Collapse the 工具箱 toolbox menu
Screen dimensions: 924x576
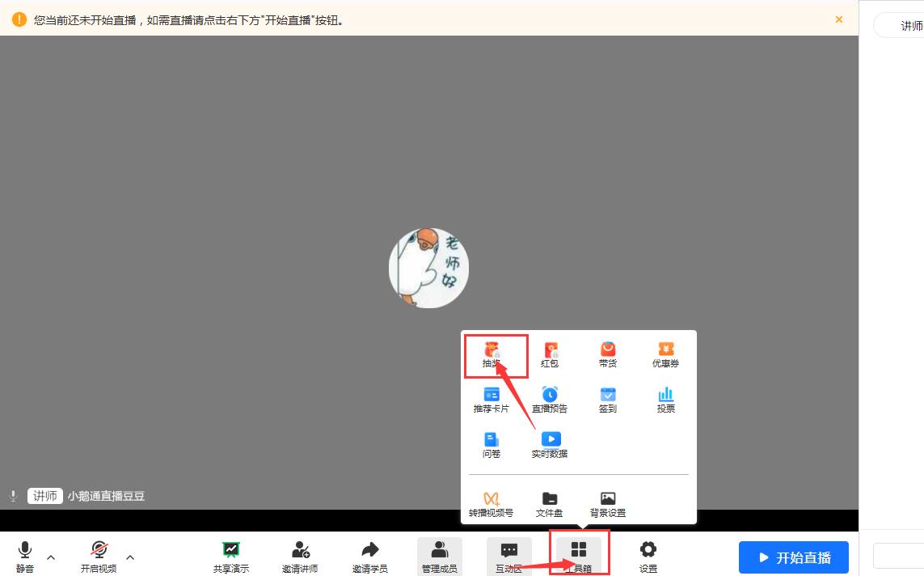pyautogui.click(x=579, y=555)
